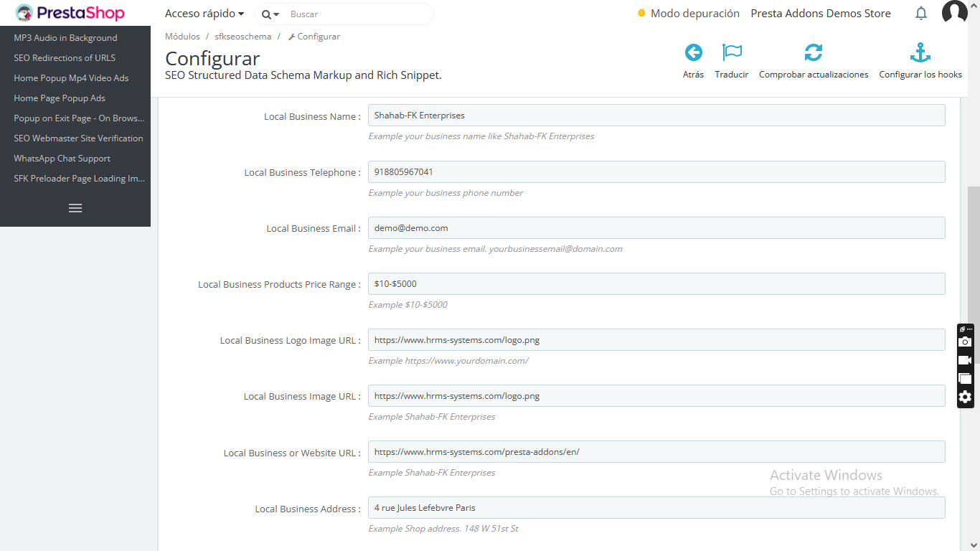The image size is (980, 551).
Task: Click the 'Example $10-$5000' hint text
Action: pyautogui.click(x=407, y=305)
